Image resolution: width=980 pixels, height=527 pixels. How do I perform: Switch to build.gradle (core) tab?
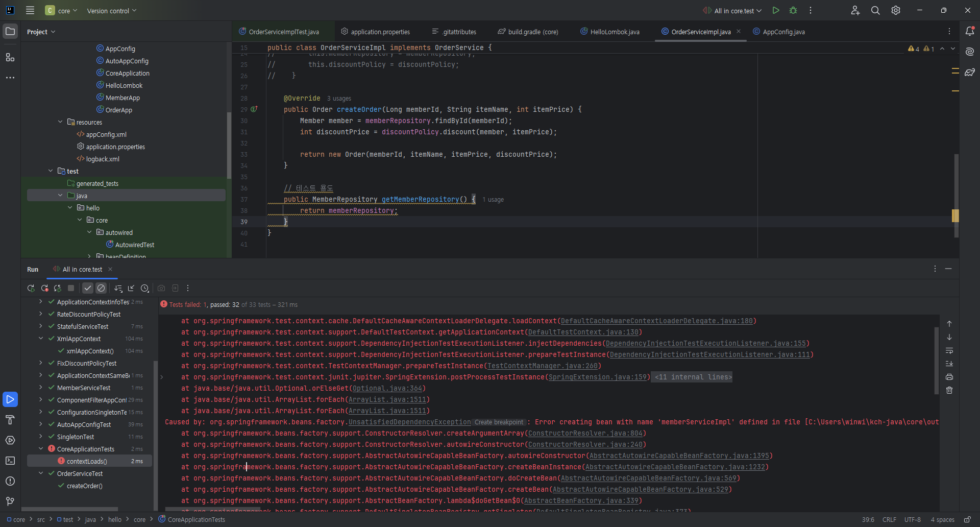[x=528, y=32]
